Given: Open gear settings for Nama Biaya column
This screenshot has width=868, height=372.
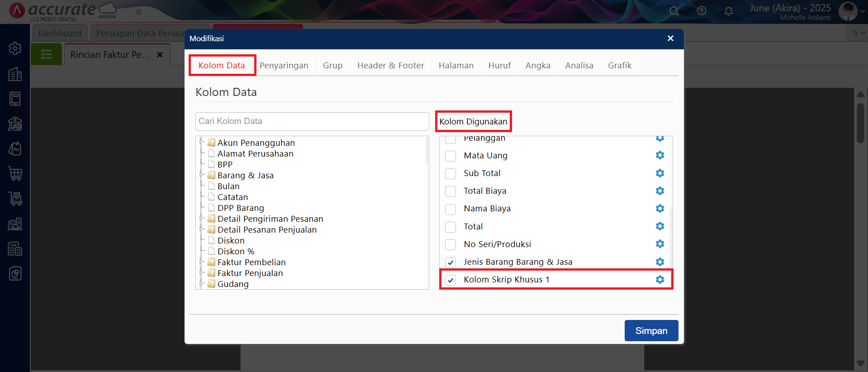Looking at the screenshot, I should point(660,209).
